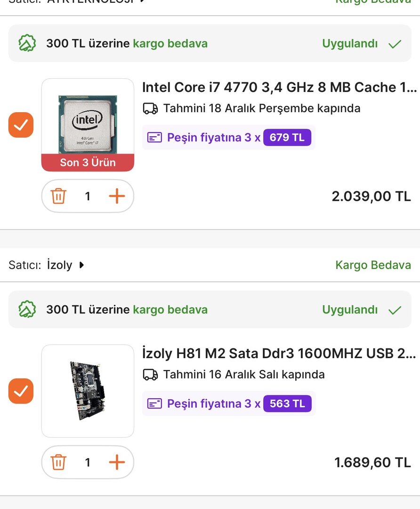Remove the İzoly H81 motherboard item
This screenshot has width=420, height=509.
click(x=58, y=462)
